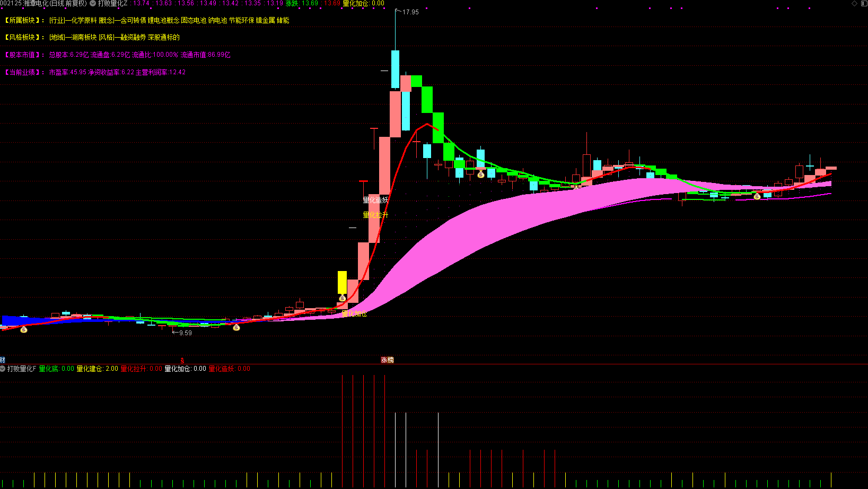Select the 17.95 high price label
The width and height of the screenshot is (868, 489).
[x=410, y=12]
